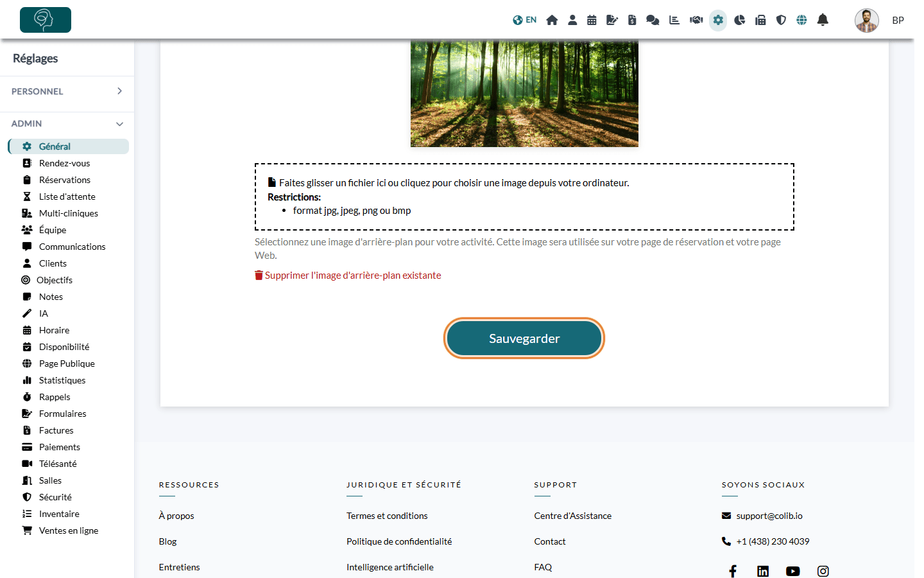Open the YouTube social icon
Screen dimensions: 924x578
793,571
